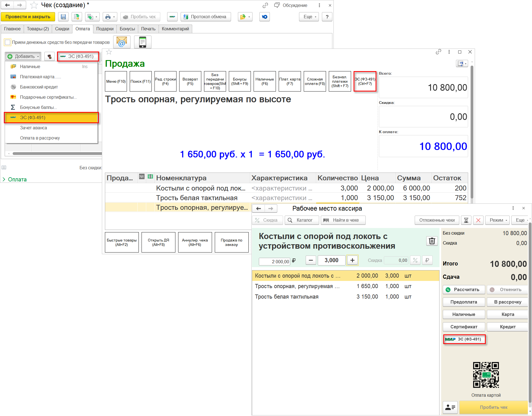Enable Прием денежных средств без передачи товаров checkbox
This screenshot has width=532, height=416.
coord(8,42)
